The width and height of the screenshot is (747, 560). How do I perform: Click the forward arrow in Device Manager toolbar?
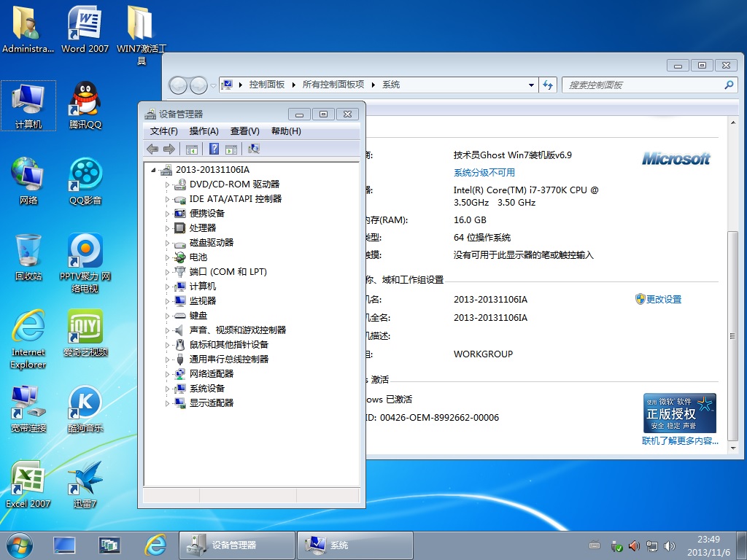[x=169, y=149]
